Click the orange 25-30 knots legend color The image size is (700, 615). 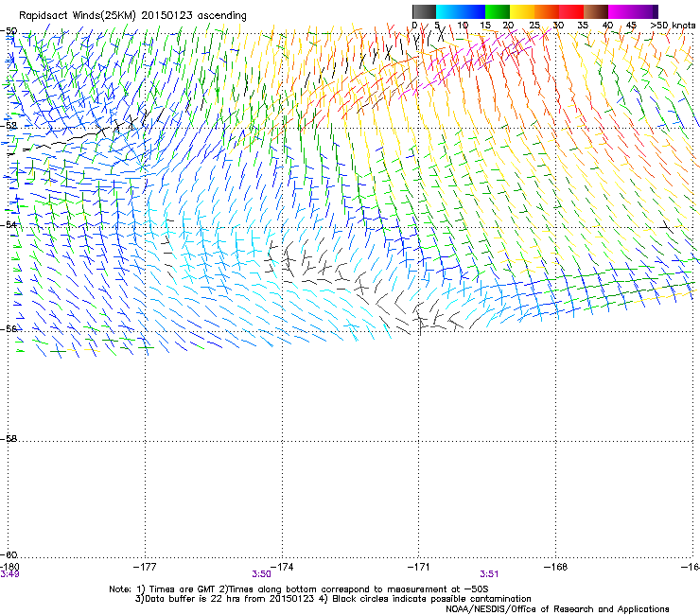click(547, 11)
